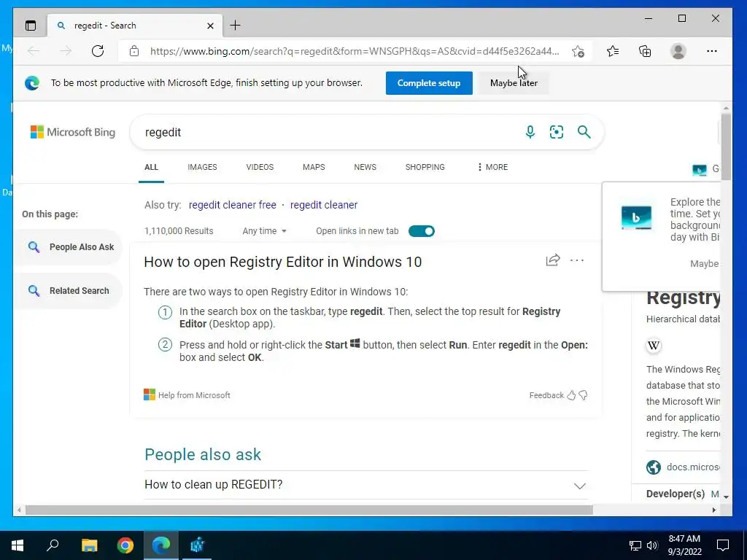Open the regedit cleaner free suggestion
Image resolution: width=747 pixels, height=560 pixels.
pyautogui.click(x=233, y=205)
